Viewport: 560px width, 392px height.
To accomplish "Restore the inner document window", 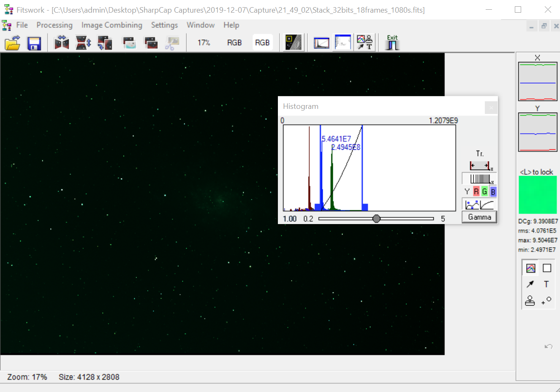I will click(544, 27).
